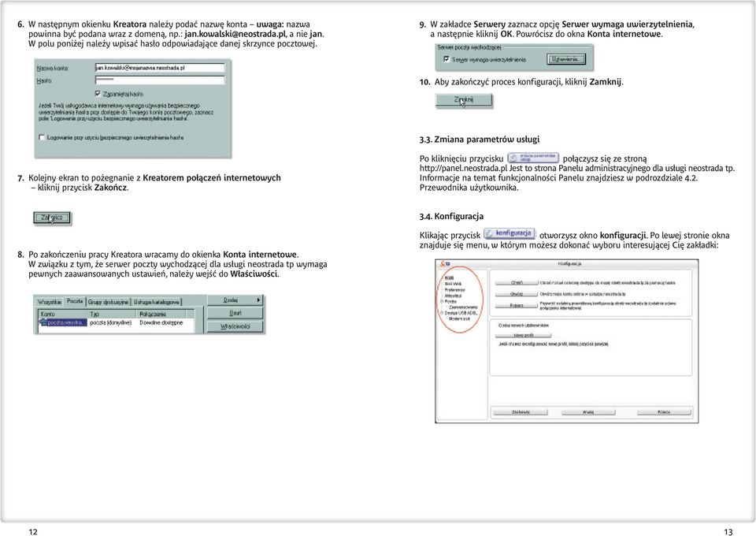Select Sieć Web in the configuration tree
Image resolution: width=756 pixels, height=536 pixels.
pos(453,284)
